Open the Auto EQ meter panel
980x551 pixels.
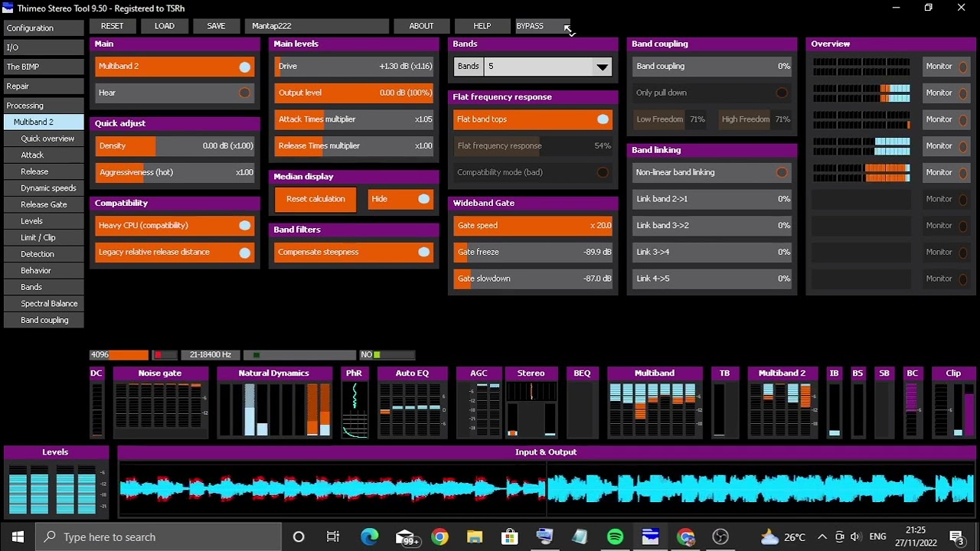[x=412, y=403]
